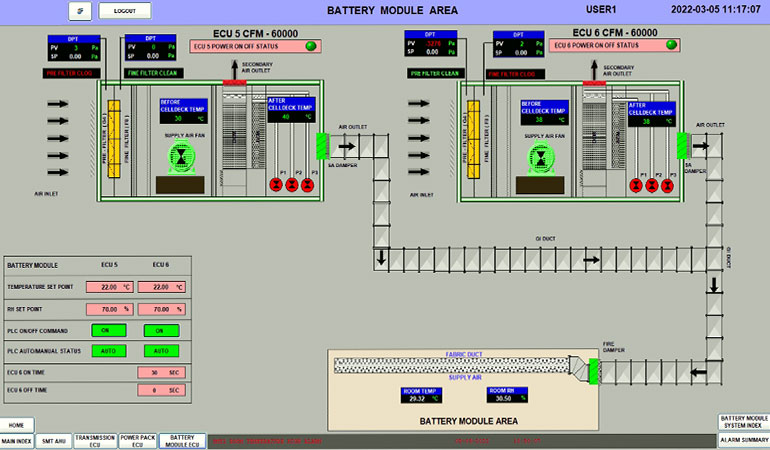Open ALARM SUMMARY

click(743, 440)
